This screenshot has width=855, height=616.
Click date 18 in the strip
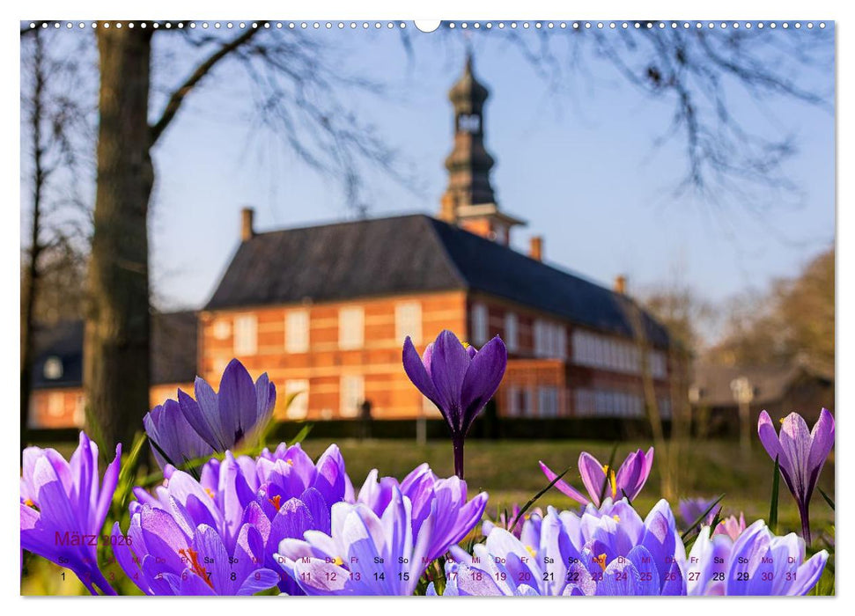pyautogui.click(x=476, y=576)
